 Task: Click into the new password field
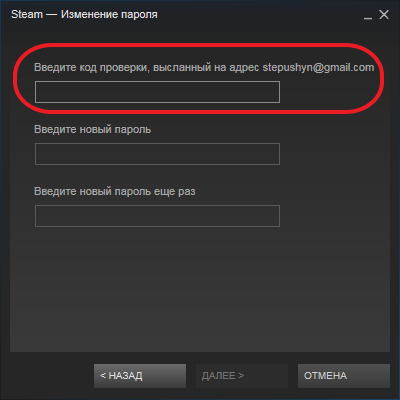click(157, 154)
